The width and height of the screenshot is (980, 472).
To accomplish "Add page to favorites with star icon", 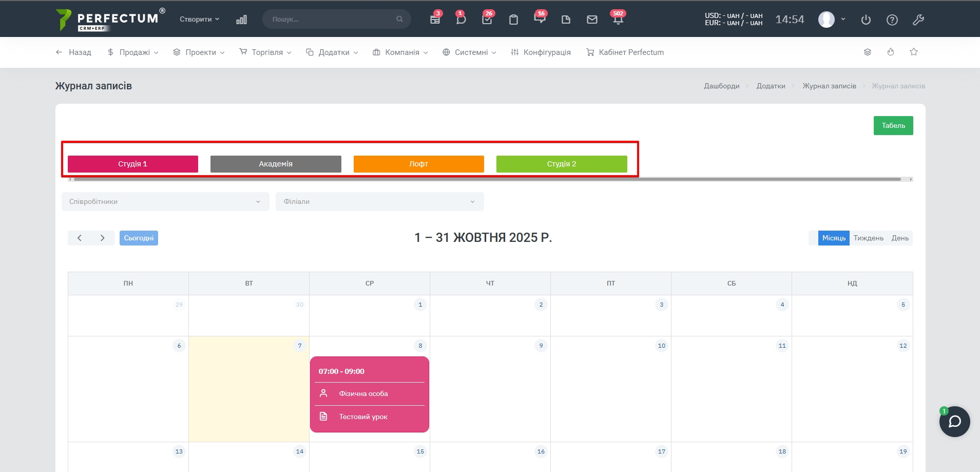I will click(x=914, y=52).
